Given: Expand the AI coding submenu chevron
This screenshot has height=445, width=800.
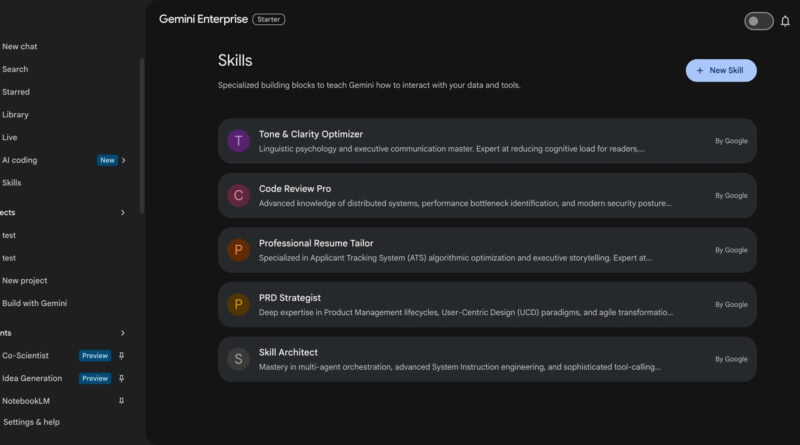Looking at the screenshot, I should point(124,160).
